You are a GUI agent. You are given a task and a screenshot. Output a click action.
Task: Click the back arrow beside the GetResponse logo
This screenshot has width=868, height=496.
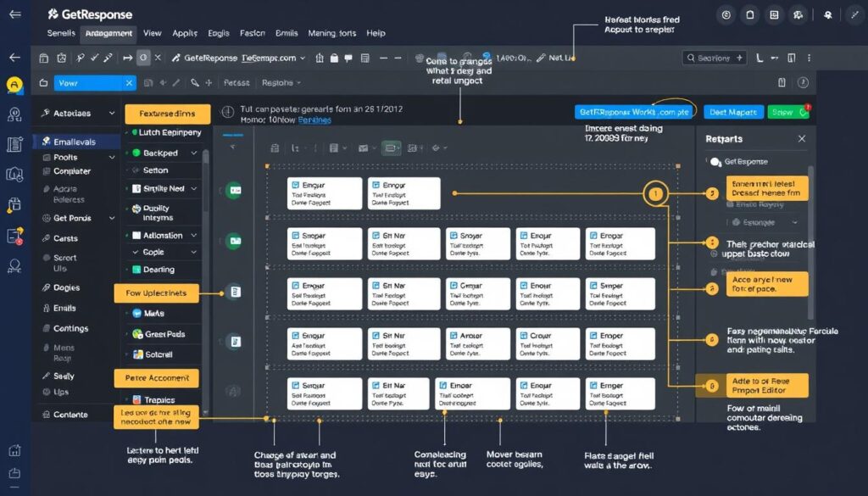[15, 14]
